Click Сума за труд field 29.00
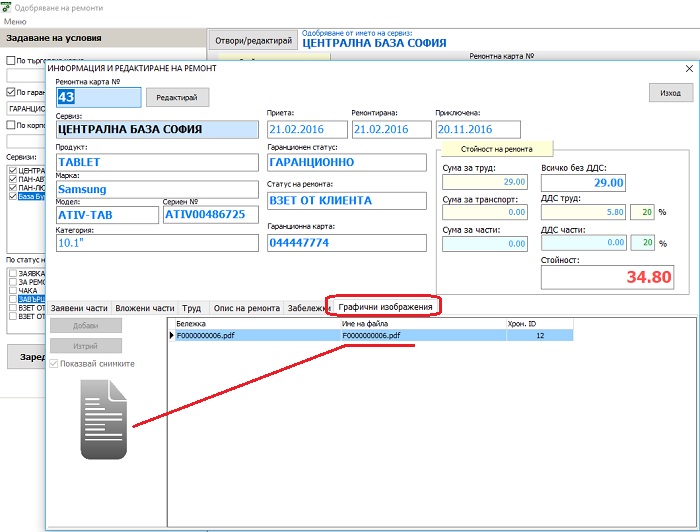 click(485, 182)
